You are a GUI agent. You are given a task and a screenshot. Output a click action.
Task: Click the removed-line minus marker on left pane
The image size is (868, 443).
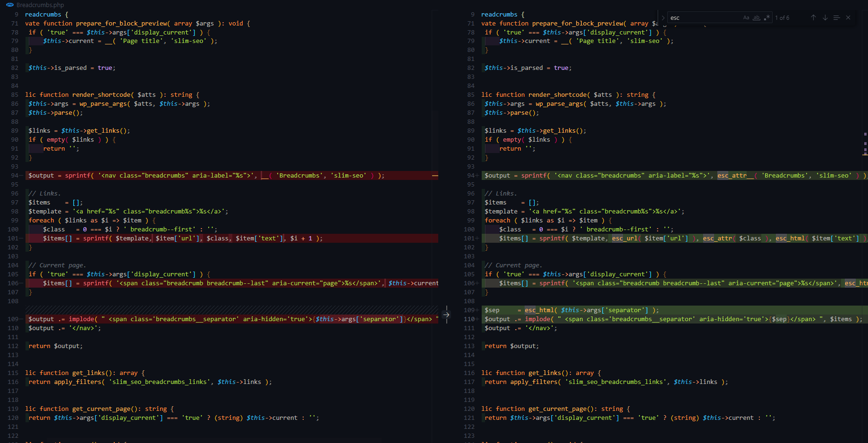pyautogui.click(x=435, y=176)
